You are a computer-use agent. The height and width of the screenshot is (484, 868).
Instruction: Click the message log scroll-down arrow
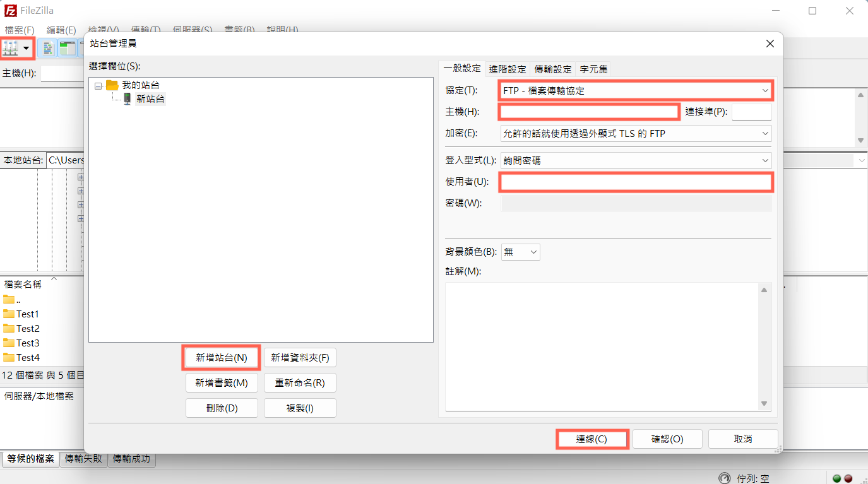[x=860, y=140]
